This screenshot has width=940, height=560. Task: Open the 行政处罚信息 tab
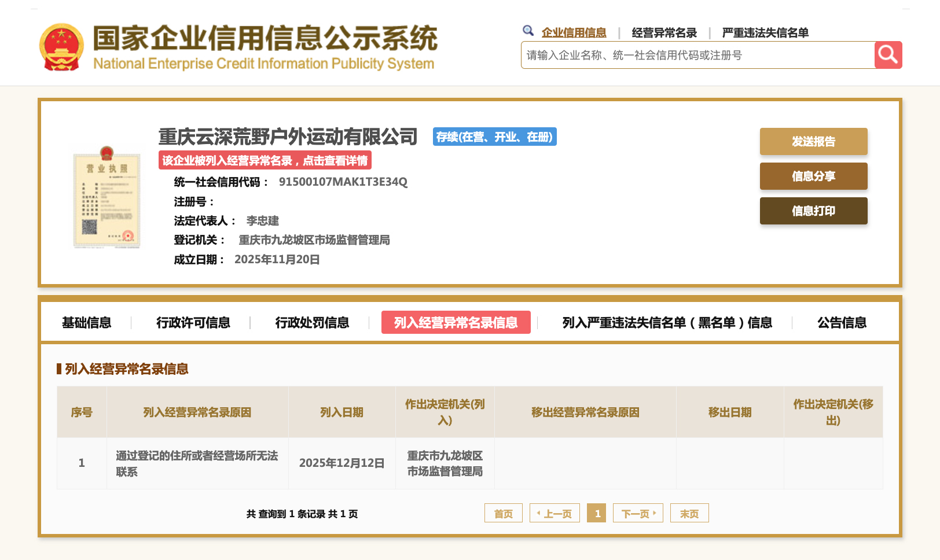tap(312, 323)
